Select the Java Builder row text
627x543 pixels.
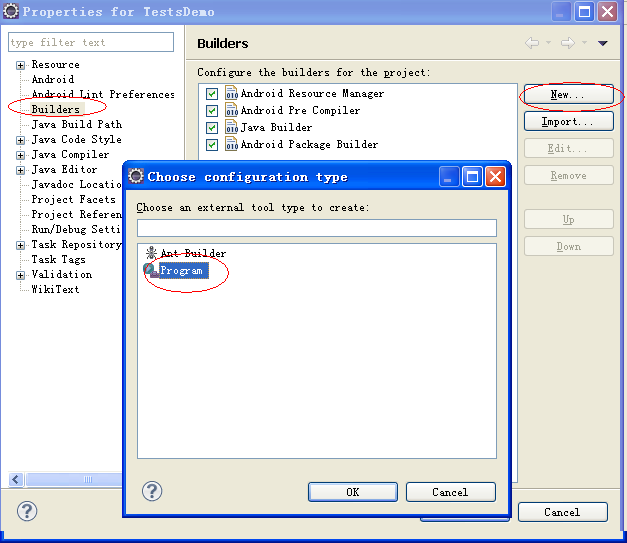tap(276, 128)
